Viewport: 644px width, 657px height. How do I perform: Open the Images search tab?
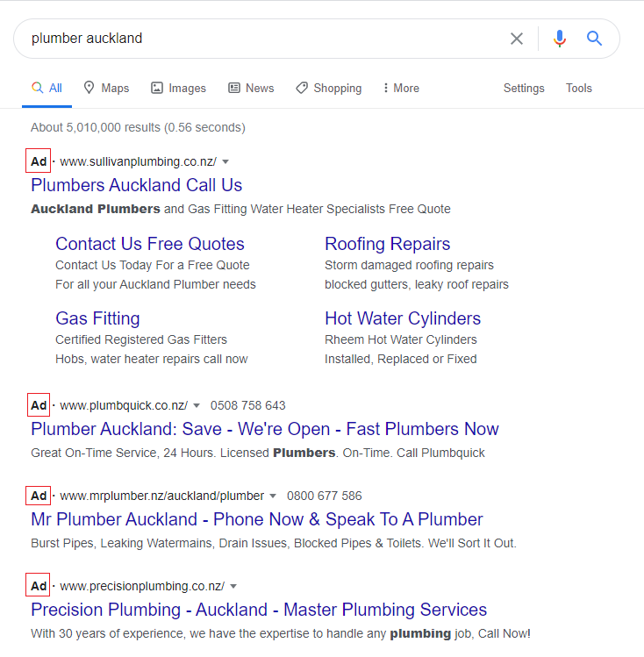[178, 88]
